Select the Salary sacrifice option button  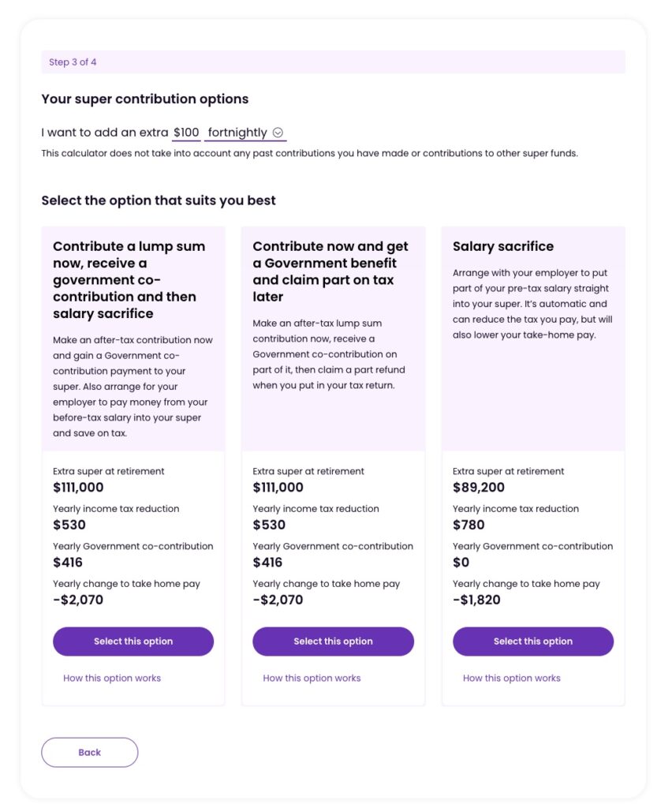click(x=533, y=642)
